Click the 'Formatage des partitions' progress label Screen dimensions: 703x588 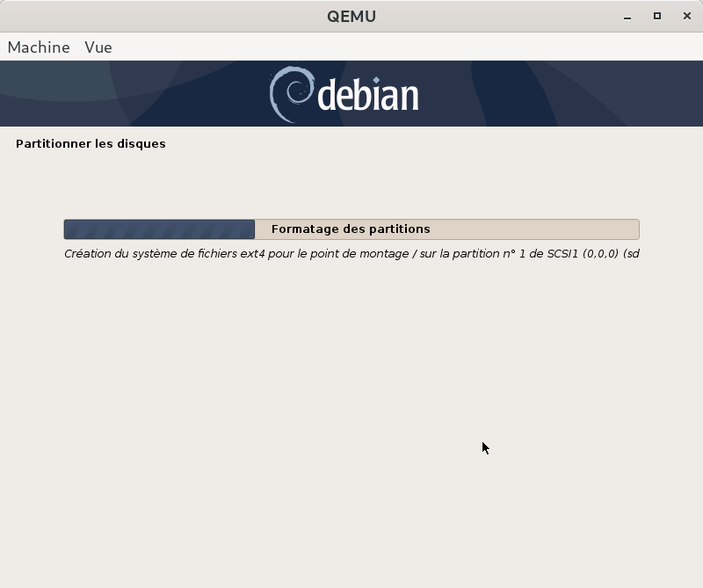(351, 229)
